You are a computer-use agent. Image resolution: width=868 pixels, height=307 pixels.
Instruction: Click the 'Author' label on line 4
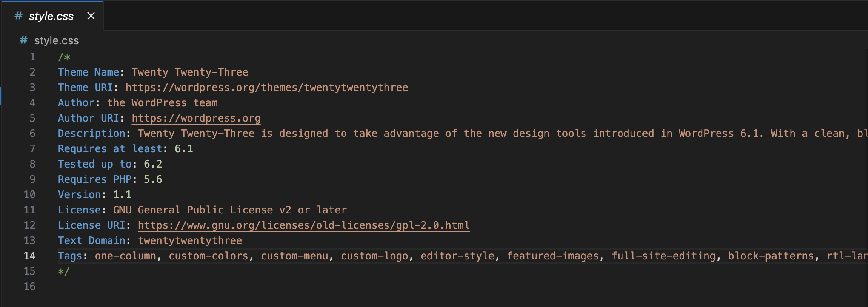(76, 103)
